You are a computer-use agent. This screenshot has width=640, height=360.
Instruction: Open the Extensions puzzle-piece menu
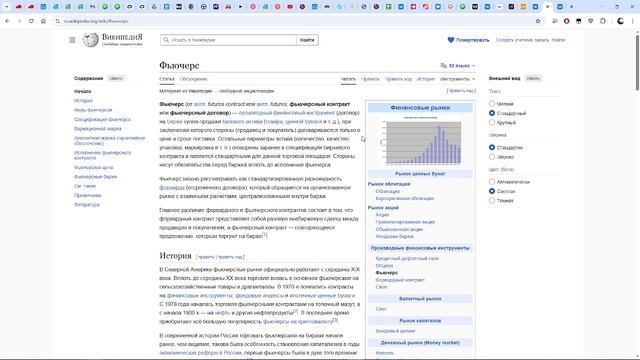coord(603,21)
